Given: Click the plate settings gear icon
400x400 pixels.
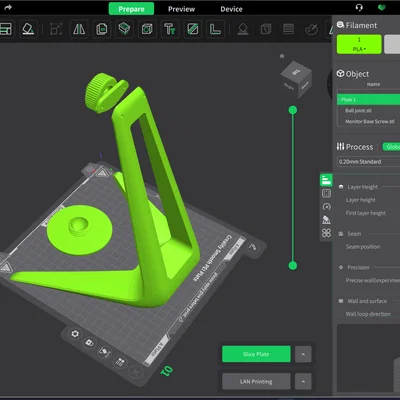Looking at the screenshot, I should pyautogui.click(x=75, y=334).
